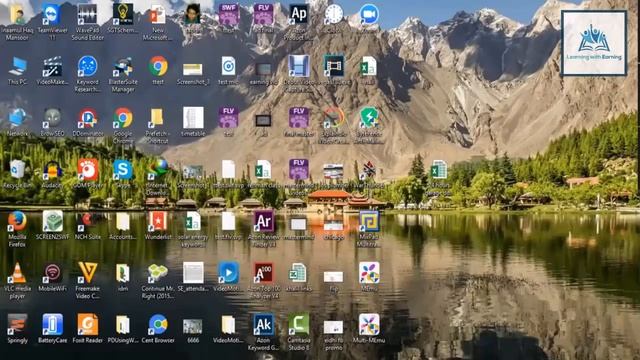The image size is (640, 360).
Task: Select the timetable file
Action: [x=193, y=118]
